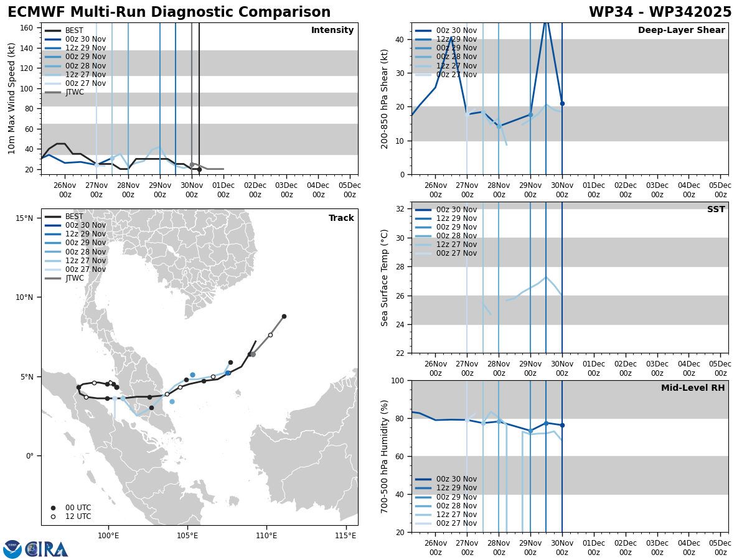Click the 10m Max Wind Speed (kt) axis label

tap(12, 98)
